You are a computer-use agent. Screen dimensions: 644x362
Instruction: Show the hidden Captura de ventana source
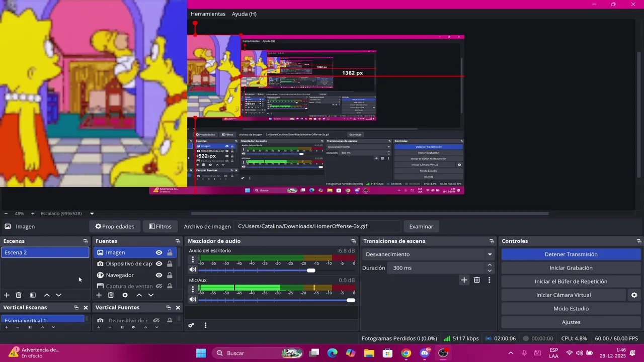pos(159,286)
